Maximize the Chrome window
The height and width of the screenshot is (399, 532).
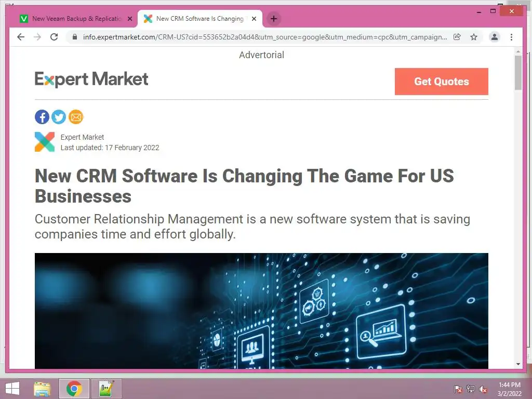(493, 11)
